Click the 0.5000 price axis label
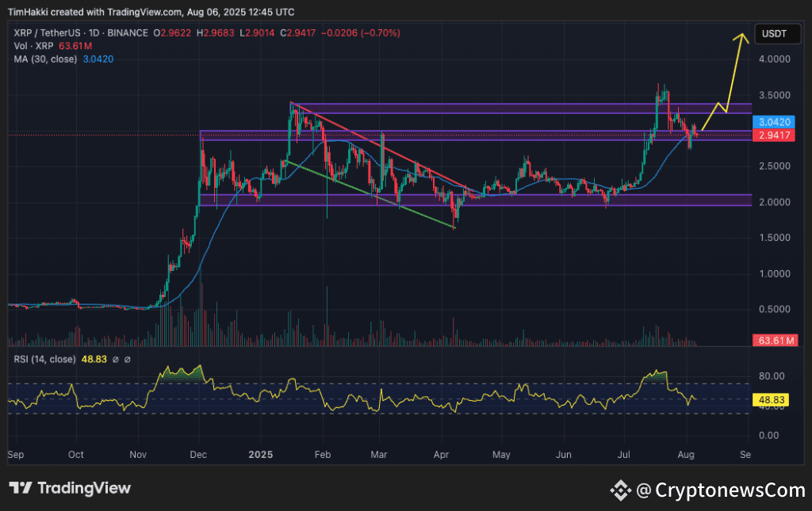Viewport: 812px width, 511px height. tap(775, 309)
